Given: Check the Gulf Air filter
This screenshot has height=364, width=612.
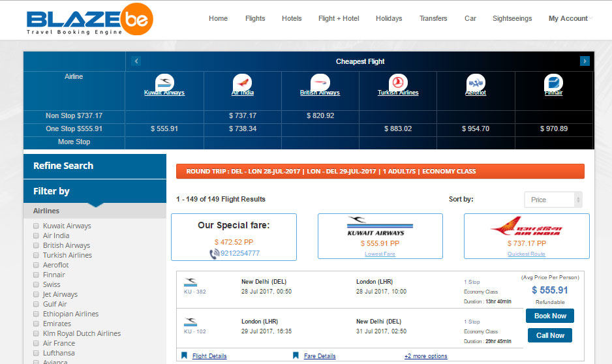Looking at the screenshot, I should [36, 304].
